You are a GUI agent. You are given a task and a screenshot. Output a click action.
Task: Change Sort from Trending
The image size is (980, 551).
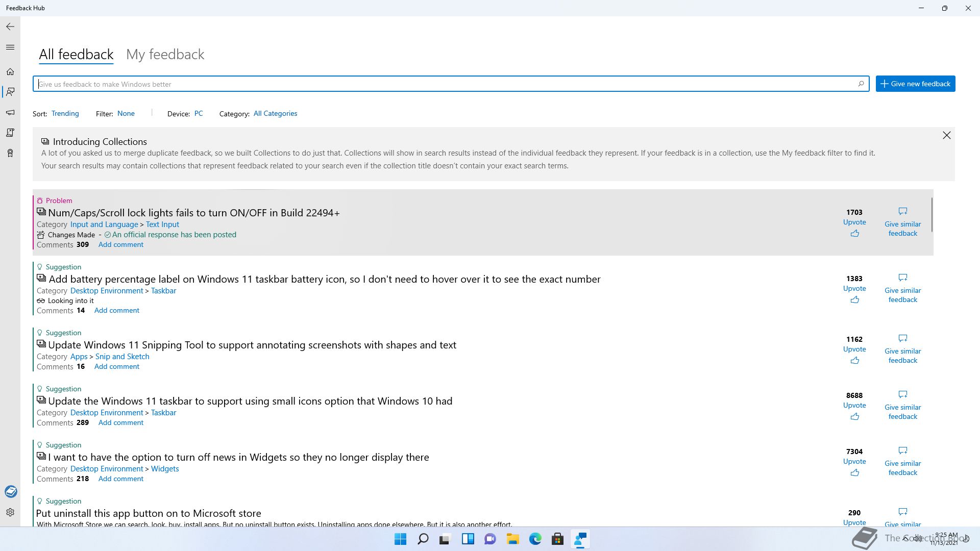[65, 113]
